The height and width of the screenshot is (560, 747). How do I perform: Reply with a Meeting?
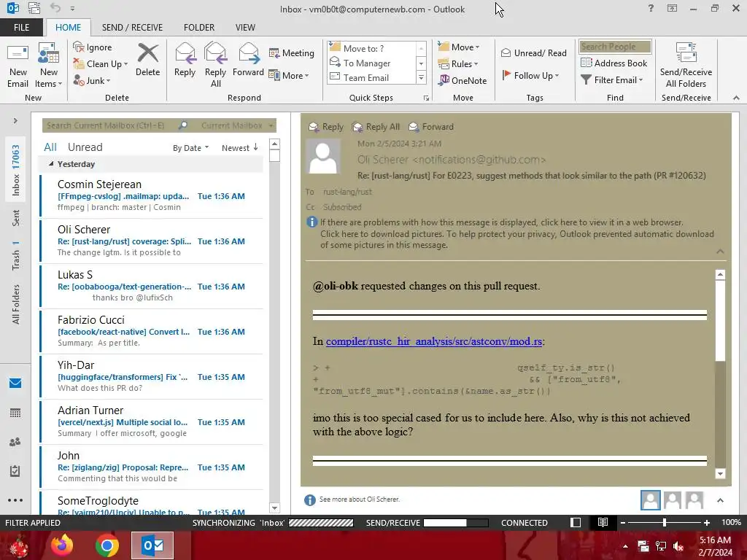click(292, 52)
